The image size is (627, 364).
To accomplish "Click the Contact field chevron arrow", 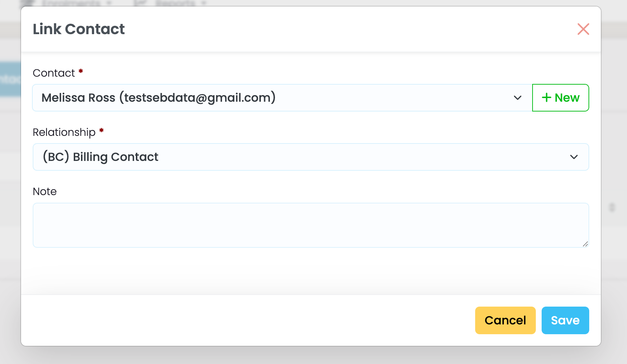I will click(517, 98).
